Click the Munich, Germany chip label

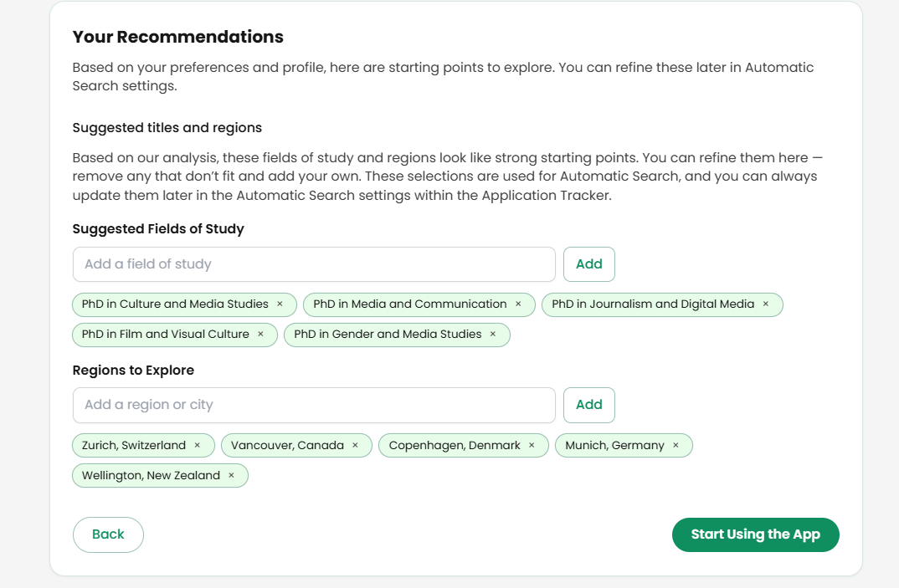[617, 445]
